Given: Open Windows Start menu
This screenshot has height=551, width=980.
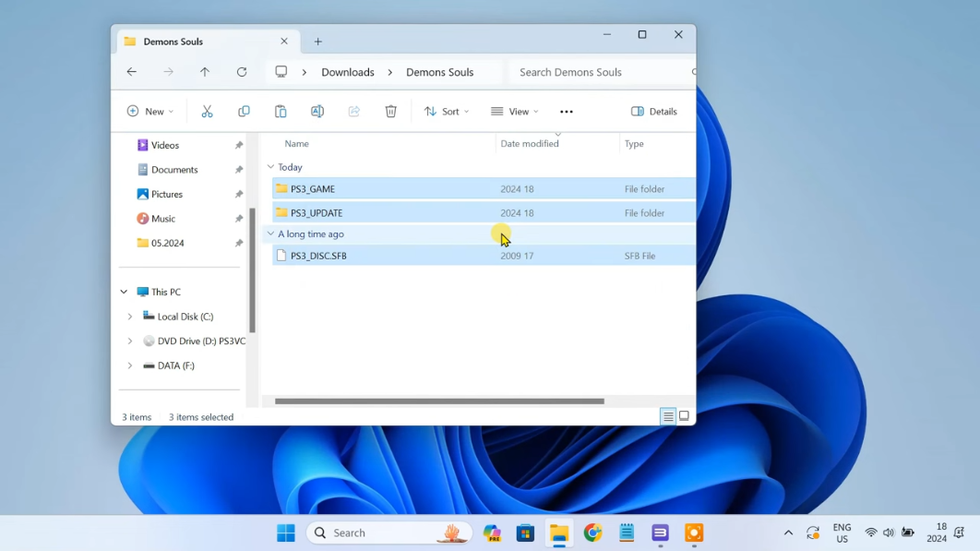Looking at the screenshot, I should 286,533.
